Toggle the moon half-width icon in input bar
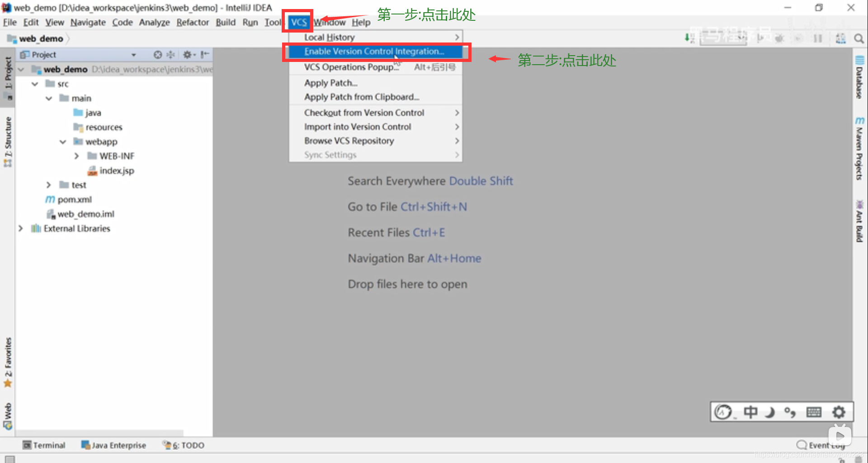The image size is (868, 463). coord(770,412)
